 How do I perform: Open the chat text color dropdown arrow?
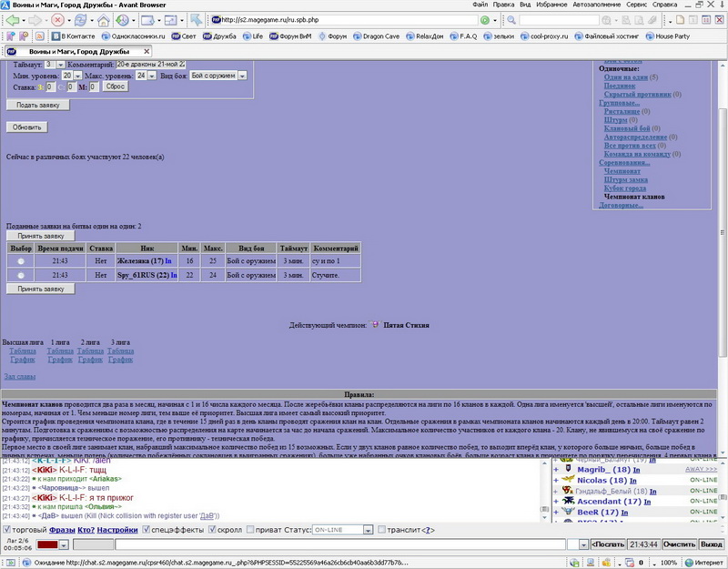64,544
